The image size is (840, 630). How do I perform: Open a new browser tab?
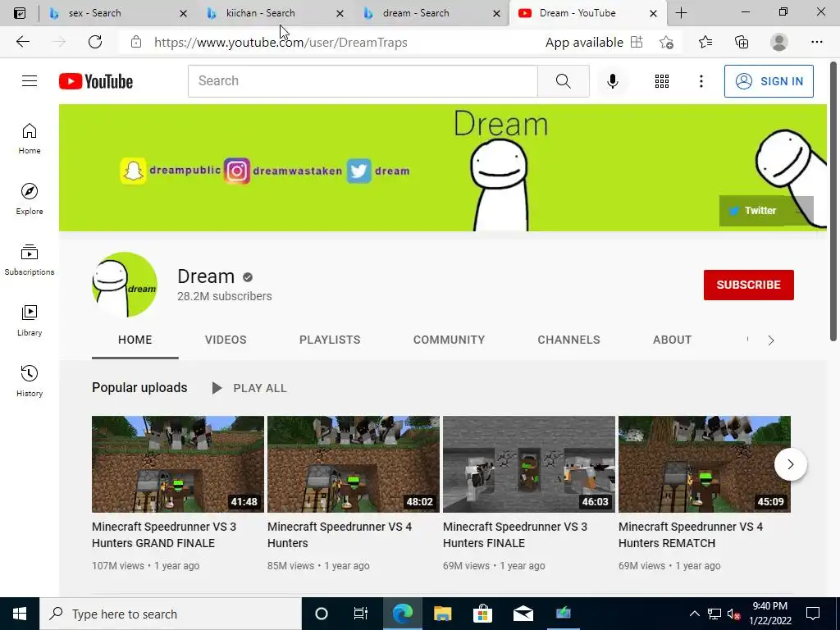681,13
